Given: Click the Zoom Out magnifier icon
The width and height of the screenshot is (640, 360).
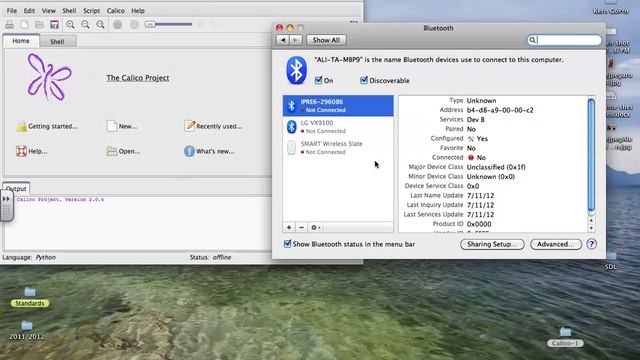Looking at the screenshot, I should coord(85,25).
